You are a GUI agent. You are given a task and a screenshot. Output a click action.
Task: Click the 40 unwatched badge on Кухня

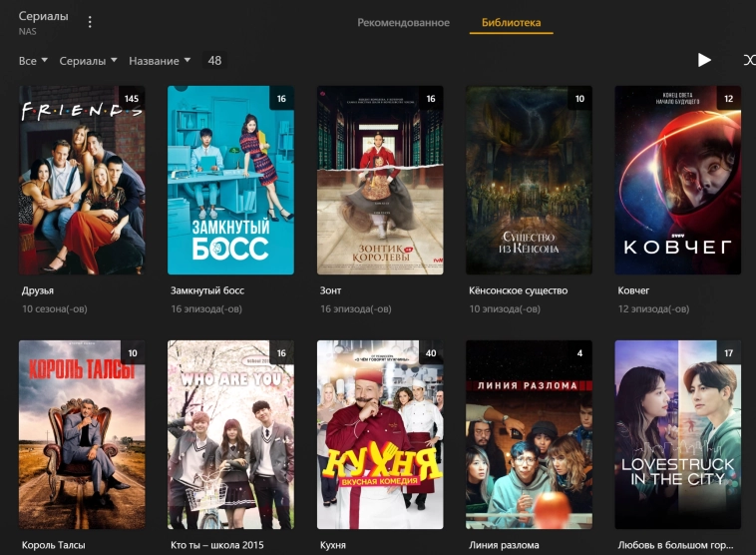tap(431, 352)
